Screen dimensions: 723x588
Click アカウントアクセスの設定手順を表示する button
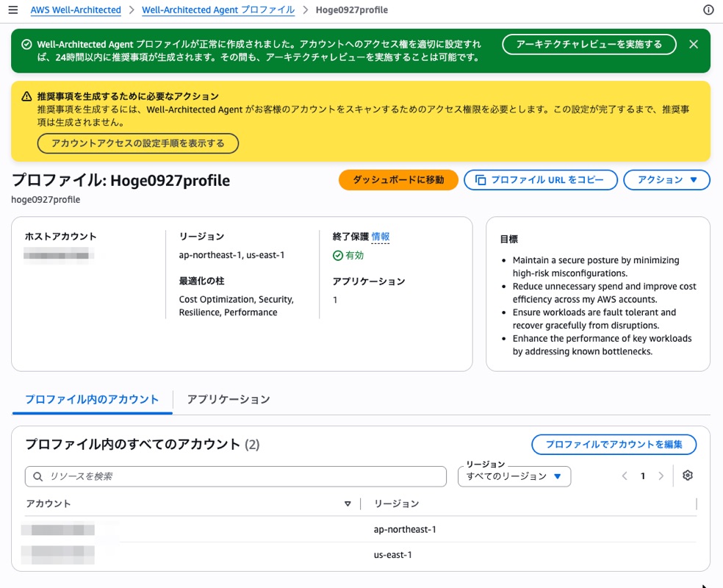point(138,143)
